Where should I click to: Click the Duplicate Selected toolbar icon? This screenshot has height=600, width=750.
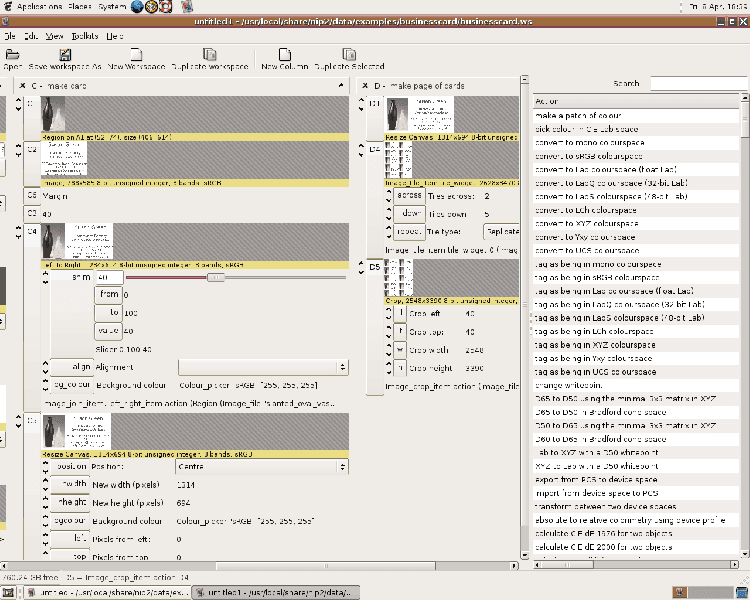pyautogui.click(x=349, y=54)
